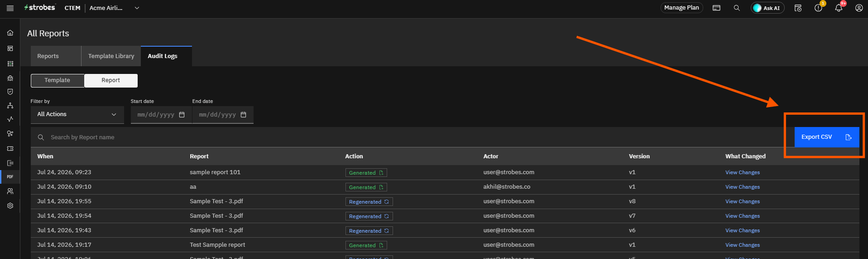
Task: Open the home icon in sidebar
Action: (10, 33)
